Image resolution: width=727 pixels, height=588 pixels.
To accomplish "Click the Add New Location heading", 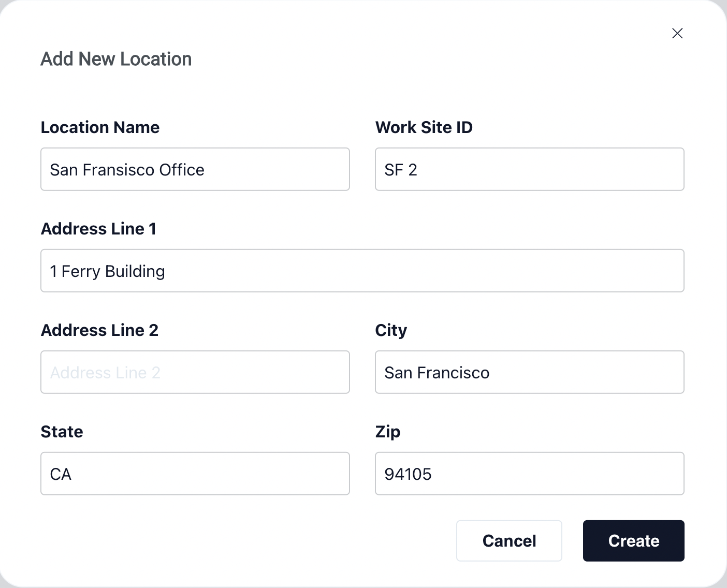I will click(116, 59).
